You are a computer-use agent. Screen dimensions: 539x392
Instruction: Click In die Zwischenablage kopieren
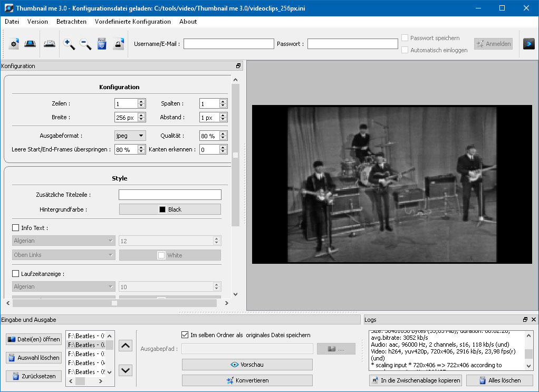click(x=415, y=380)
